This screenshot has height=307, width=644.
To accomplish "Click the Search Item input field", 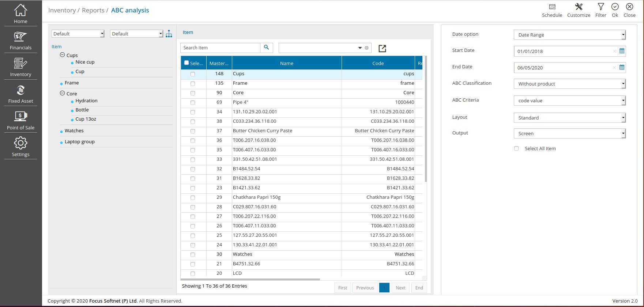I will point(220,48).
